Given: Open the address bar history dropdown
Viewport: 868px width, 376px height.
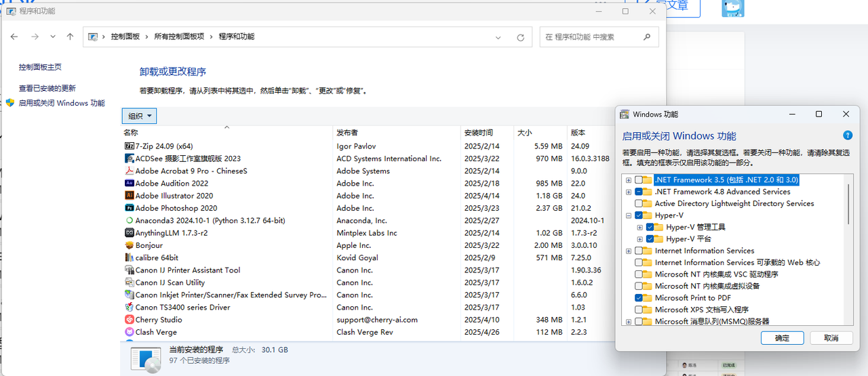Looking at the screenshot, I should (x=498, y=37).
